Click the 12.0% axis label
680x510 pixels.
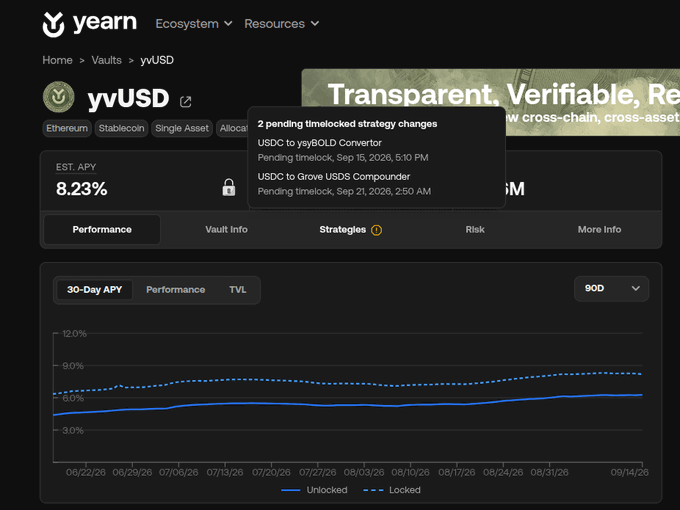(x=74, y=333)
